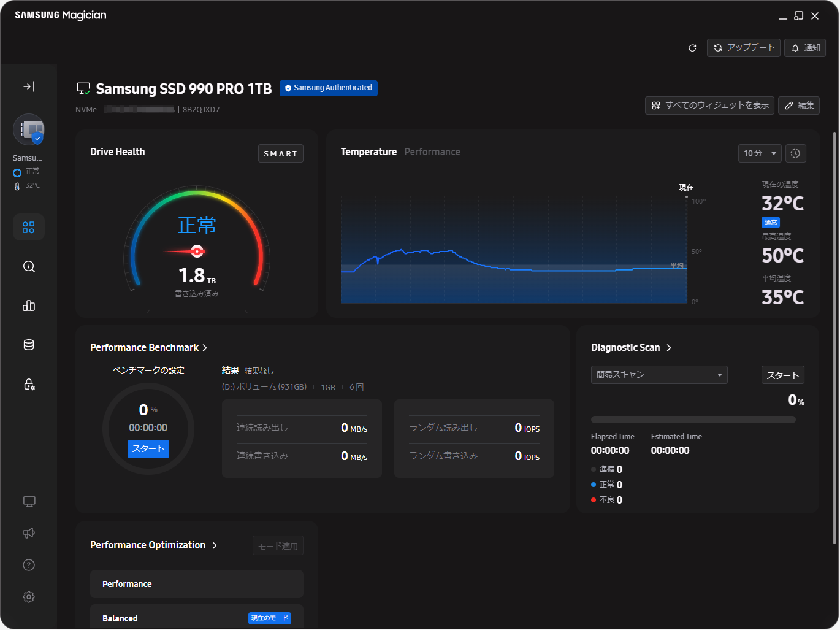Select the Drive Details magnifier icon
The width and height of the screenshot is (840, 630).
point(28,266)
